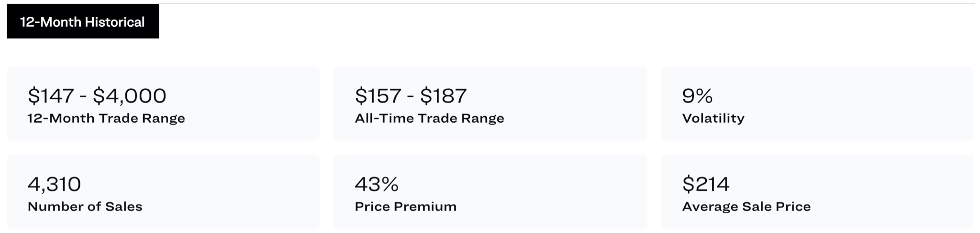Click the $4,000 high trade value

pyautogui.click(x=130, y=96)
